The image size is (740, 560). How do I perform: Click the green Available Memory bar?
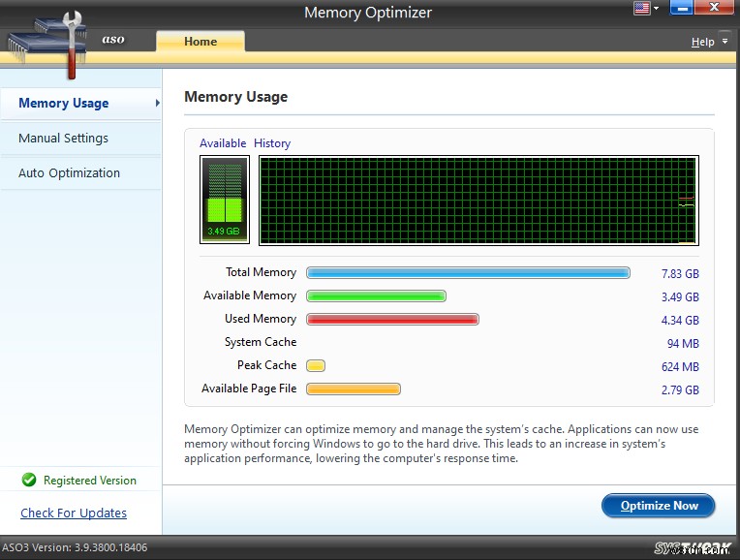376,296
